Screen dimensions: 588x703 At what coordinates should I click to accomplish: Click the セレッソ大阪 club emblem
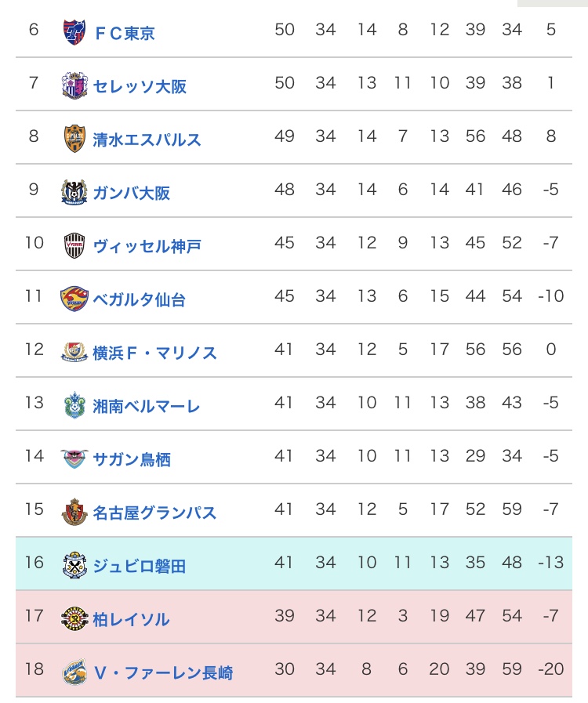click(74, 85)
